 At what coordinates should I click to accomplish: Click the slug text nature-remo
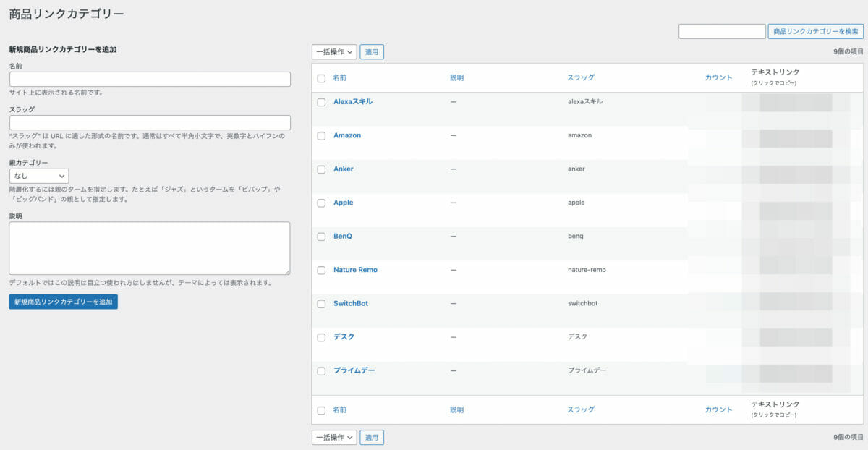tap(587, 270)
